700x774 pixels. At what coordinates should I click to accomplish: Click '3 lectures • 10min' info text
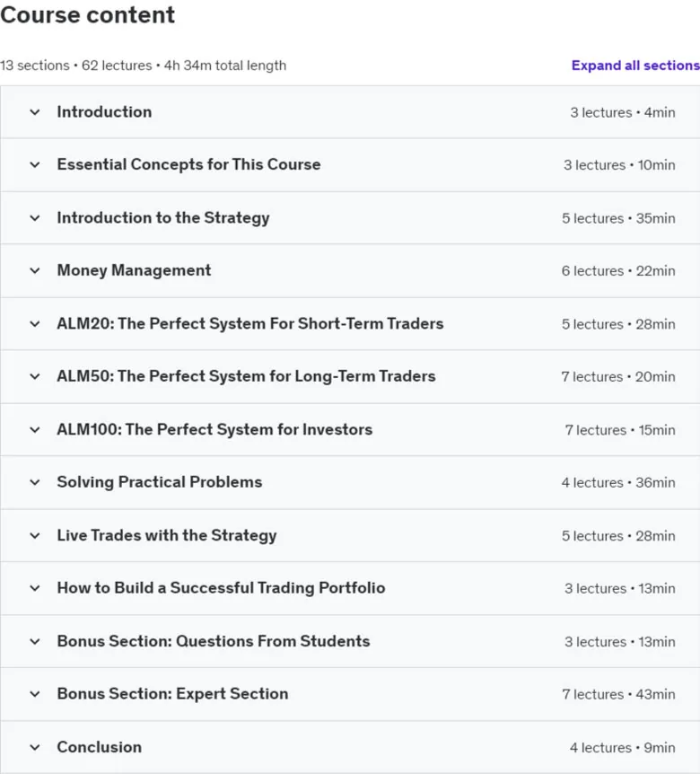click(x=619, y=165)
